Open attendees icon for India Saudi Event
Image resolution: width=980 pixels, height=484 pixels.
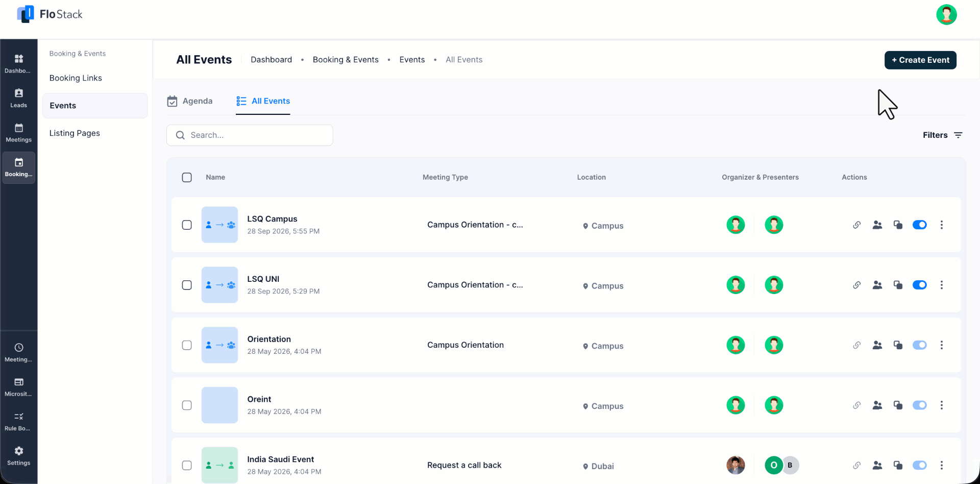(877, 465)
